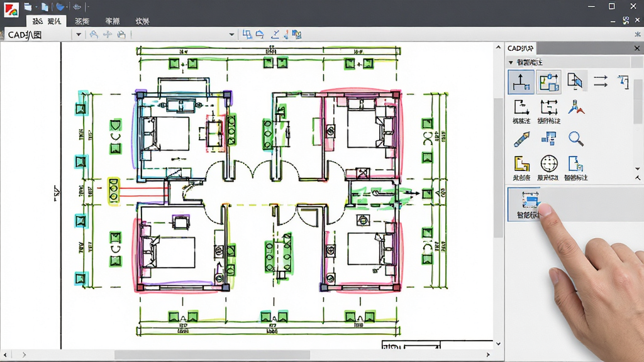Image resolution: width=644 pixels, height=362 pixels.
Task: Click the undo-style icon in the title bar
Action: pyautogui.click(x=77, y=6)
